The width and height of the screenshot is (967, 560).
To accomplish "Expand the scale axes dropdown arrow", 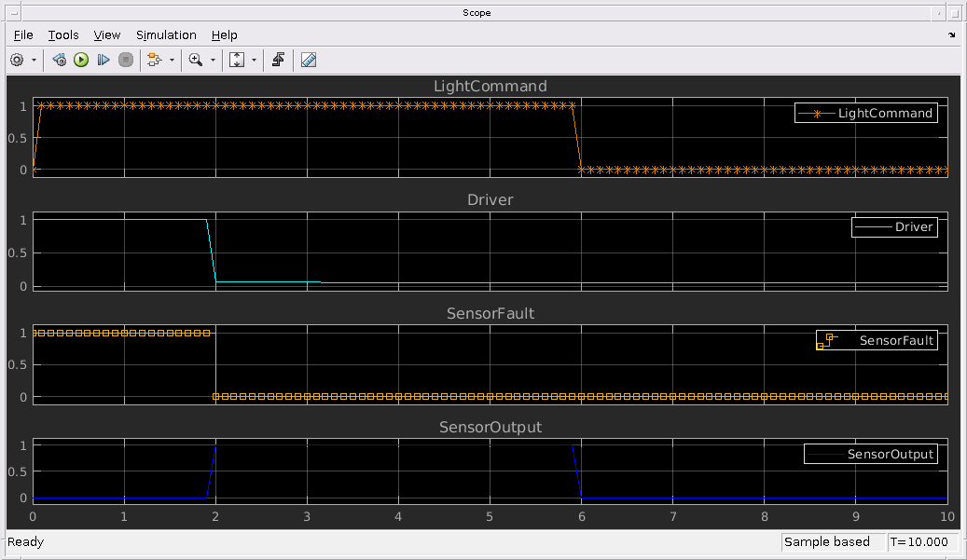I will click(x=254, y=60).
